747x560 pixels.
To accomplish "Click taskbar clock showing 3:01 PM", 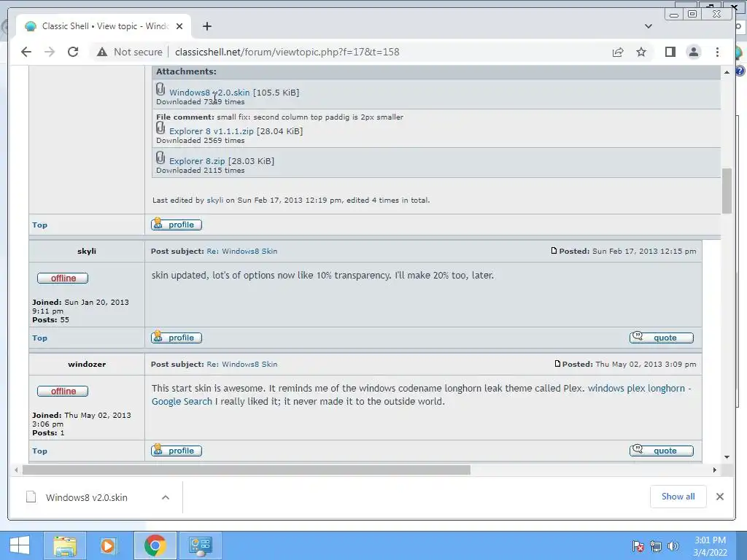I will tap(710, 546).
